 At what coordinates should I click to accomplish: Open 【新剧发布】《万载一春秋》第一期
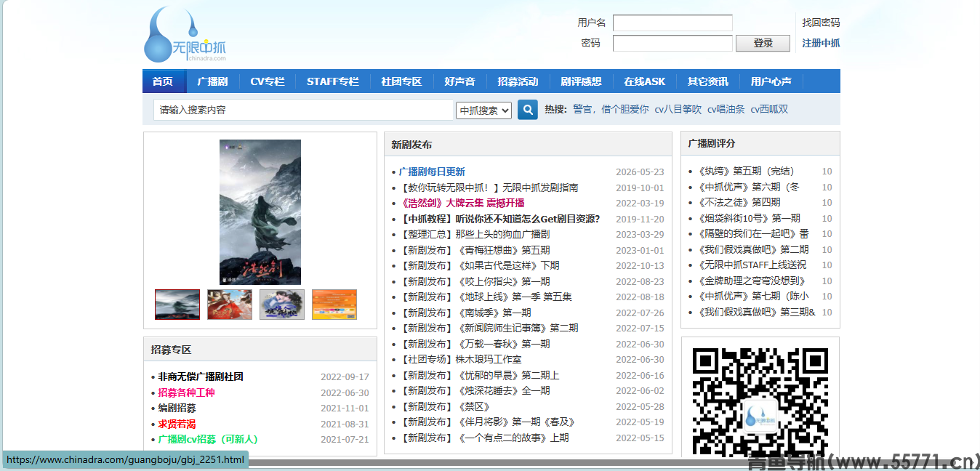pos(474,344)
